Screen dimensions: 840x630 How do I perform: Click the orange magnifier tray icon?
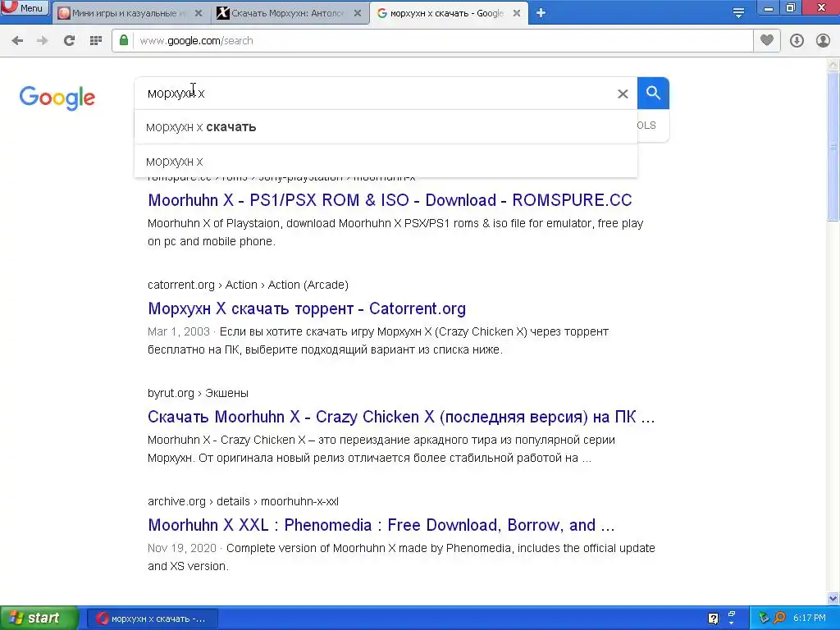780,619
